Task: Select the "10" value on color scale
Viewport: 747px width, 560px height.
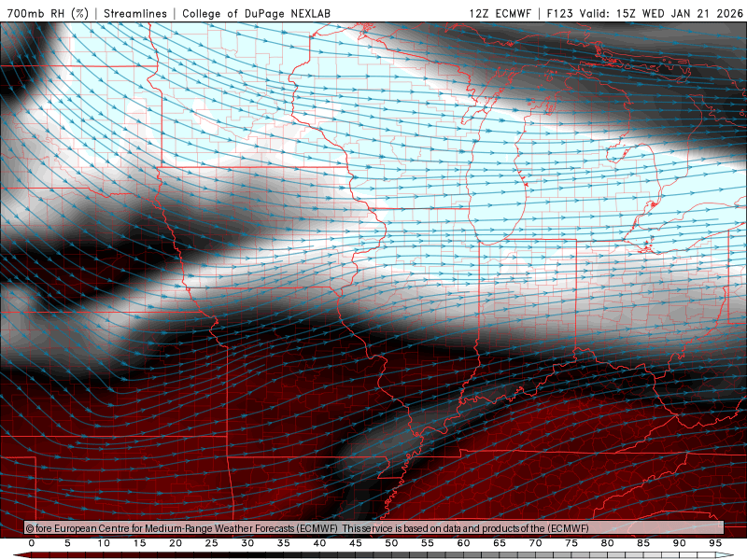Action: pyautogui.click(x=104, y=543)
